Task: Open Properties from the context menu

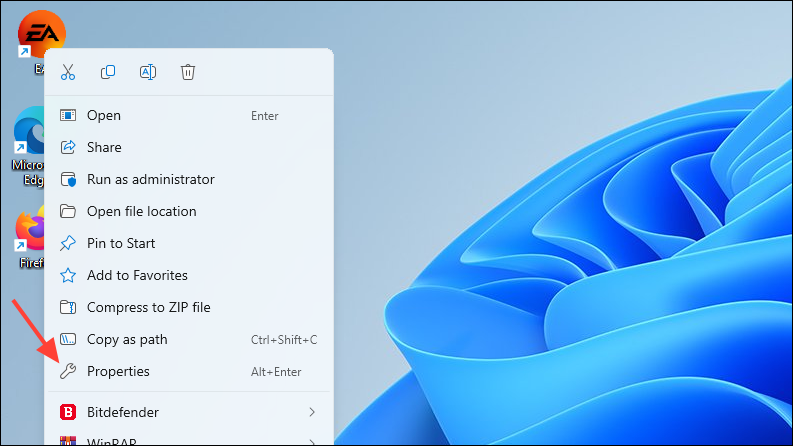Action: (189, 371)
